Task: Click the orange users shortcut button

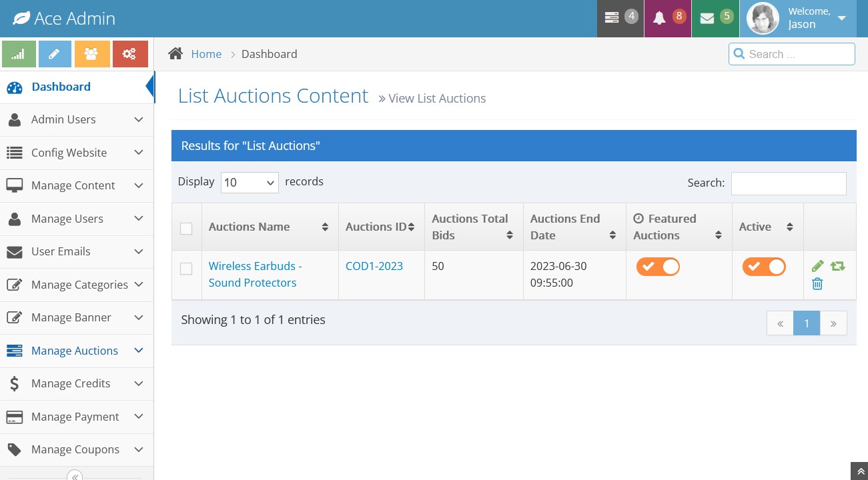Action: click(x=92, y=54)
